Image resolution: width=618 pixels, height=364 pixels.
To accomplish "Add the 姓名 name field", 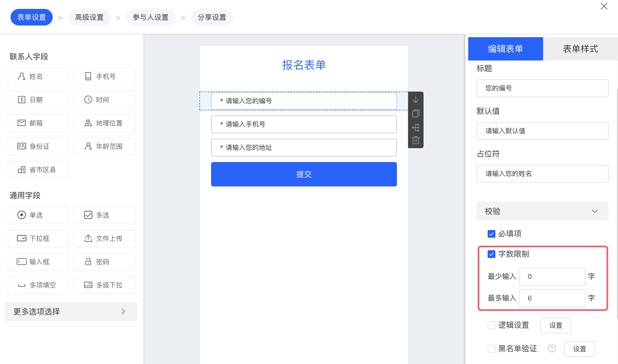I will click(x=38, y=77).
